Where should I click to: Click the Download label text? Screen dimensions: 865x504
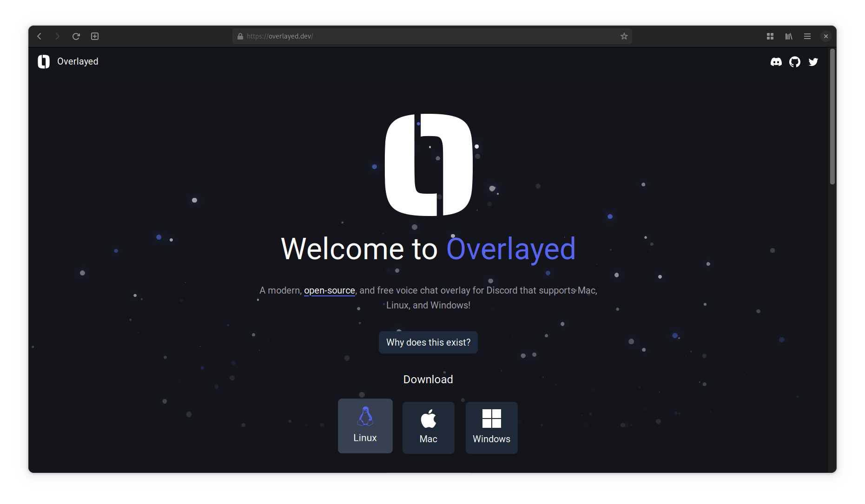pos(428,380)
